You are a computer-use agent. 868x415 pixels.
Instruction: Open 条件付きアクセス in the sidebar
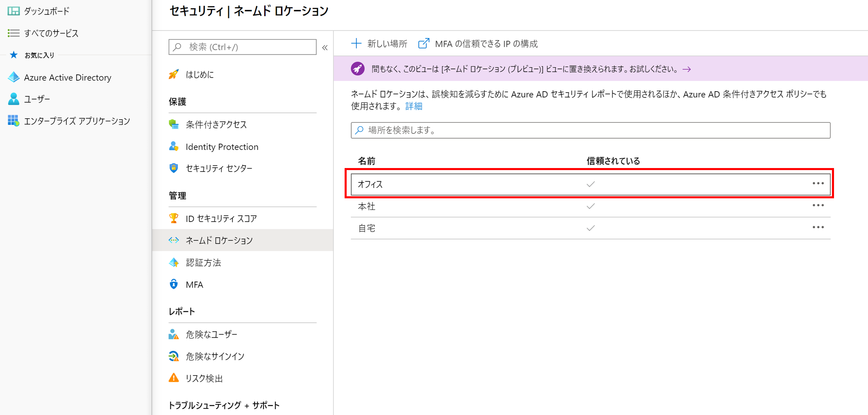(216, 124)
